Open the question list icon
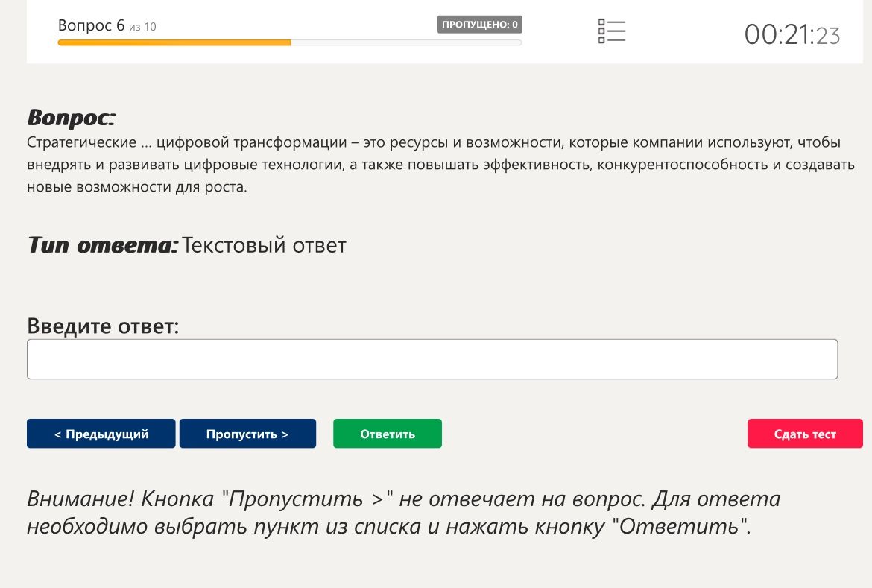 pyautogui.click(x=611, y=31)
